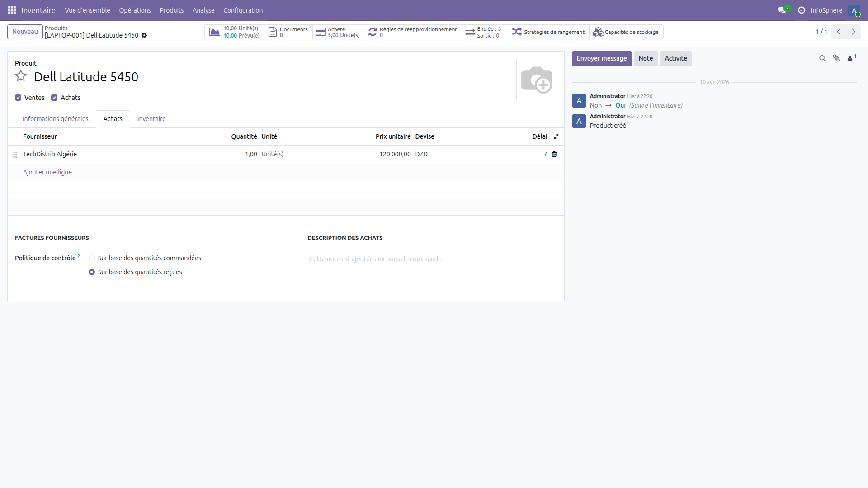Viewport: 868px width, 488px height.
Task: Open the chatter search magnifier icon
Action: (822, 58)
